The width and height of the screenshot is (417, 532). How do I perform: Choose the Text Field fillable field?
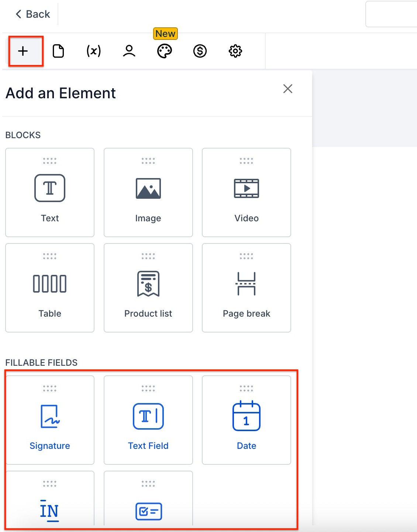click(148, 420)
